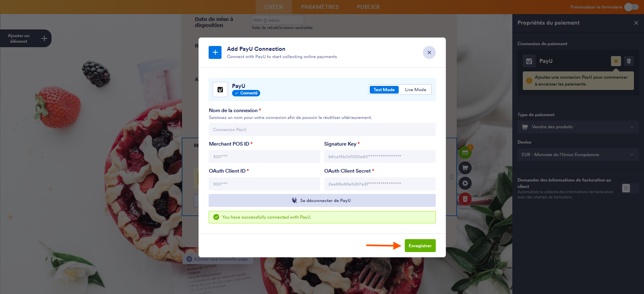Open the green payment settings circle icon
The image size is (644, 294).
click(x=465, y=152)
